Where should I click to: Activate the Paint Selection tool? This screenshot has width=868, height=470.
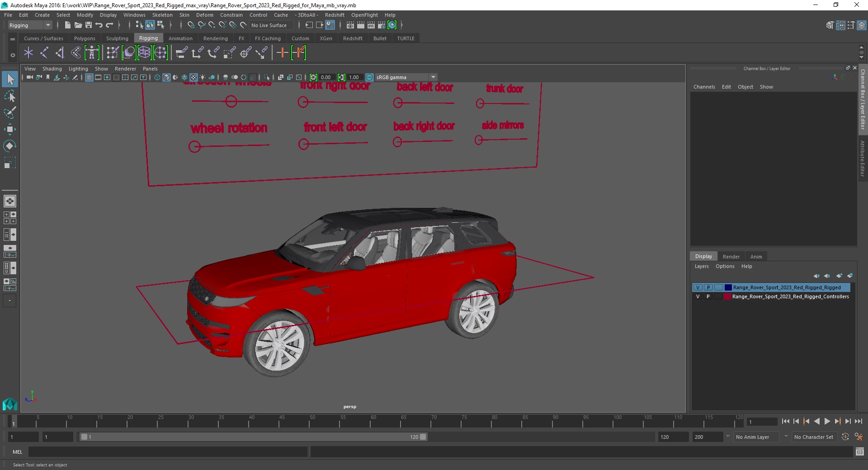tap(10, 113)
